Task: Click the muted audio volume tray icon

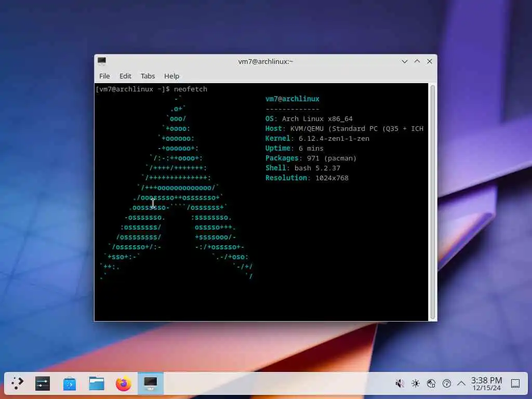Action: pos(400,383)
